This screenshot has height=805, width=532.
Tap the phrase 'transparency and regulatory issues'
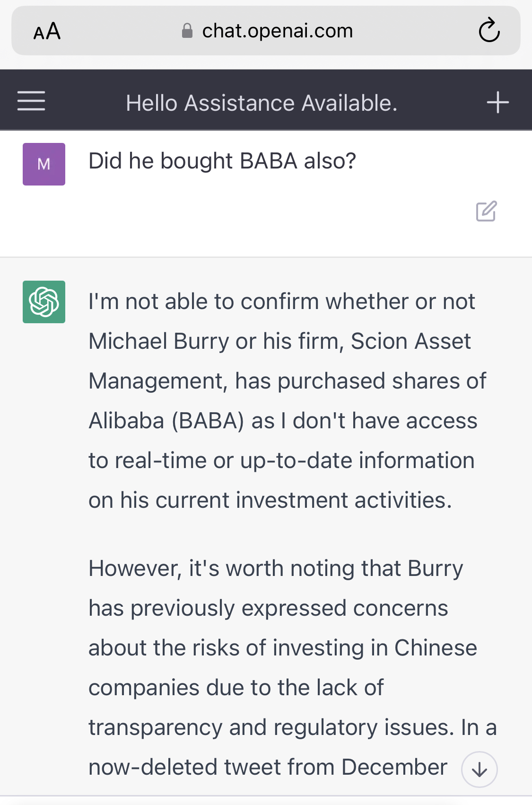(271, 727)
